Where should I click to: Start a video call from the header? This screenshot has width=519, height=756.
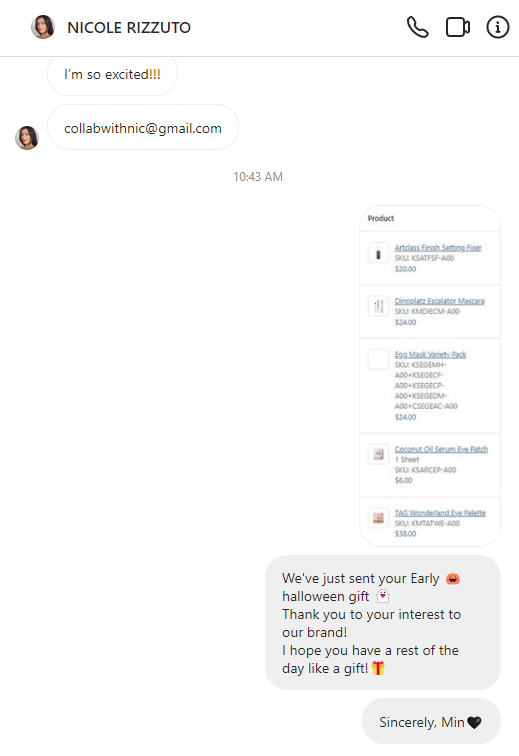click(x=458, y=27)
